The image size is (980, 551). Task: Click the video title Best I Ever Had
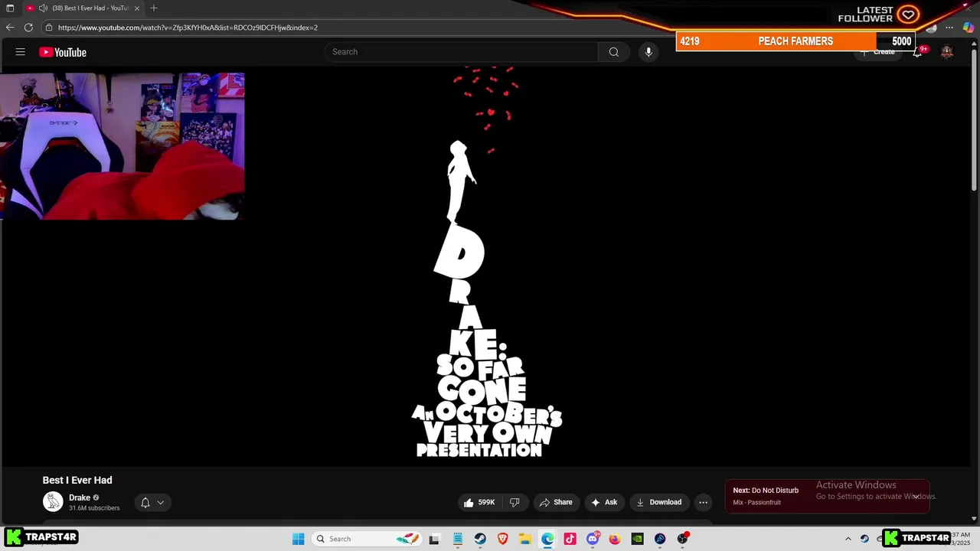tap(77, 480)
